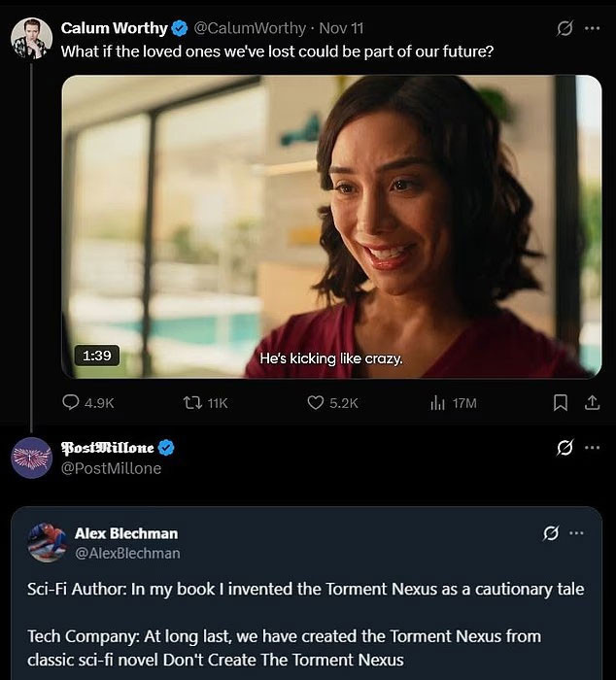Click Grok icon on Calum Worthy's post

[565, 28]
